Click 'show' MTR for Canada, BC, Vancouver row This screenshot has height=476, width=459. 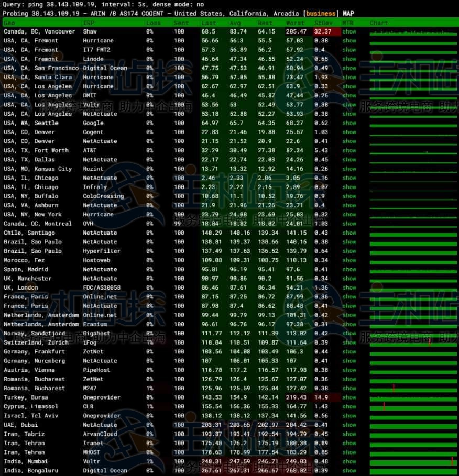[x=349, y=31]
